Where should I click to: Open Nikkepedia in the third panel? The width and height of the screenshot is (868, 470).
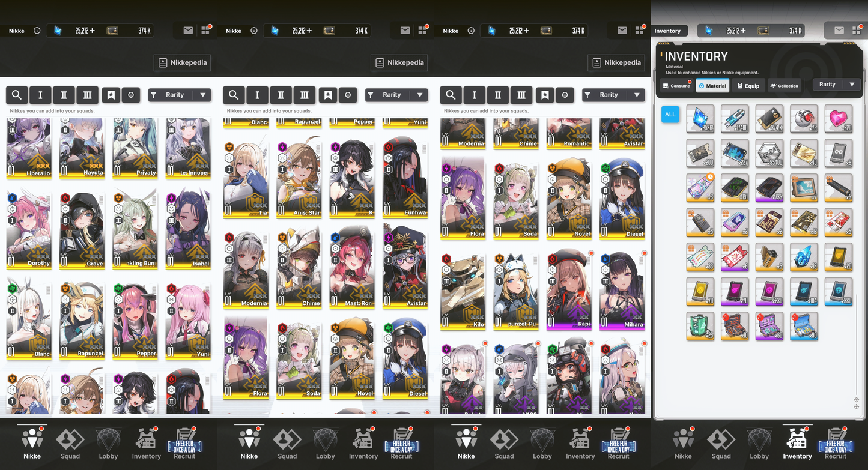coord(616,62)
